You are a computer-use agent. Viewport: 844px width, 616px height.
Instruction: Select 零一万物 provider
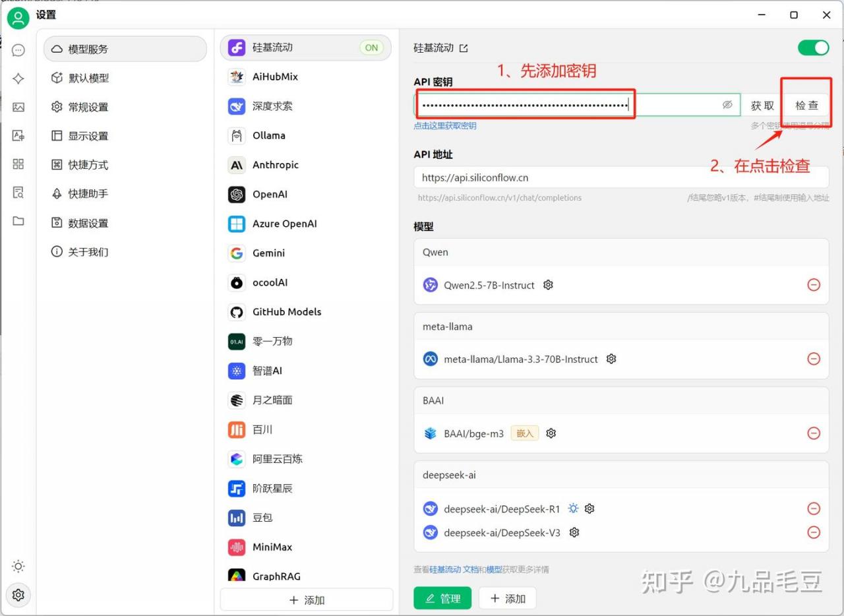coord(306,341)
